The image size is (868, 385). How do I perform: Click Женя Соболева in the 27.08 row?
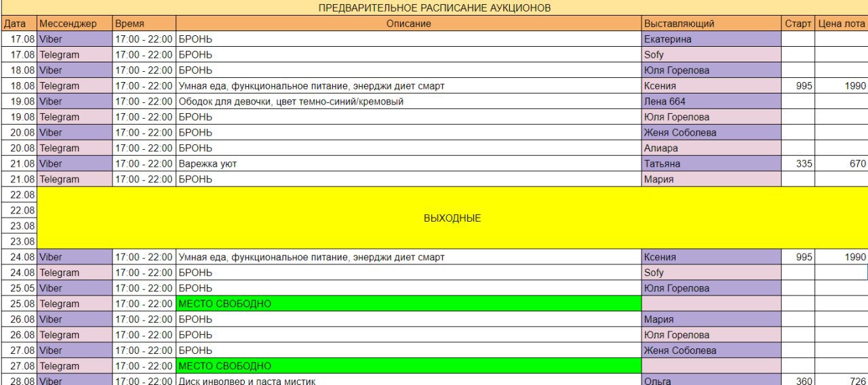pos(711,351)
